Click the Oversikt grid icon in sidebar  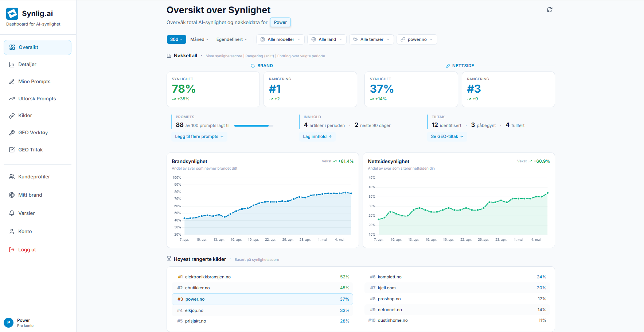pyautogui.click(x=12, y=47)
